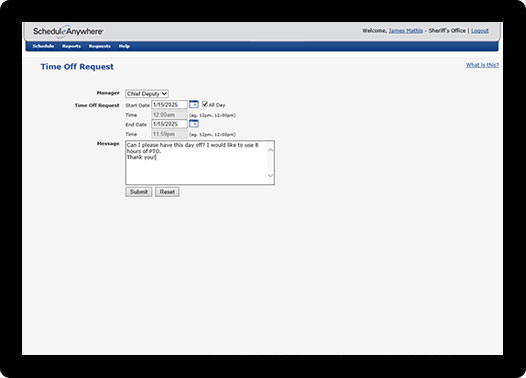
Task: Expand the Manager dropdown
Action: pos(147,94)
